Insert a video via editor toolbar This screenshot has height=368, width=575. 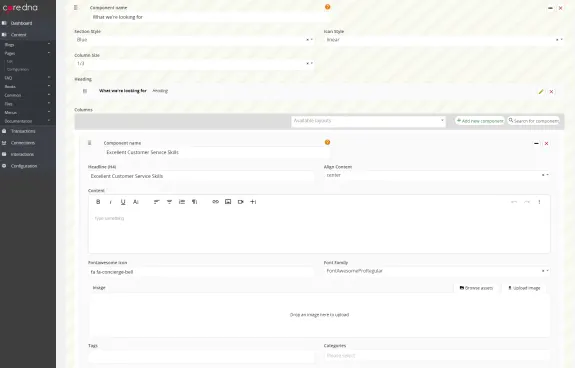[x=241, y=202]
